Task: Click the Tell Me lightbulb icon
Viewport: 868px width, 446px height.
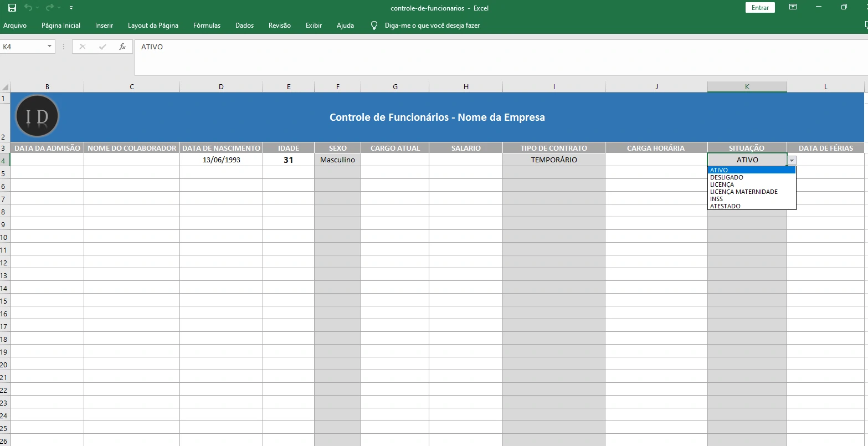Action: pyautogui.click(x=374, y=25)
